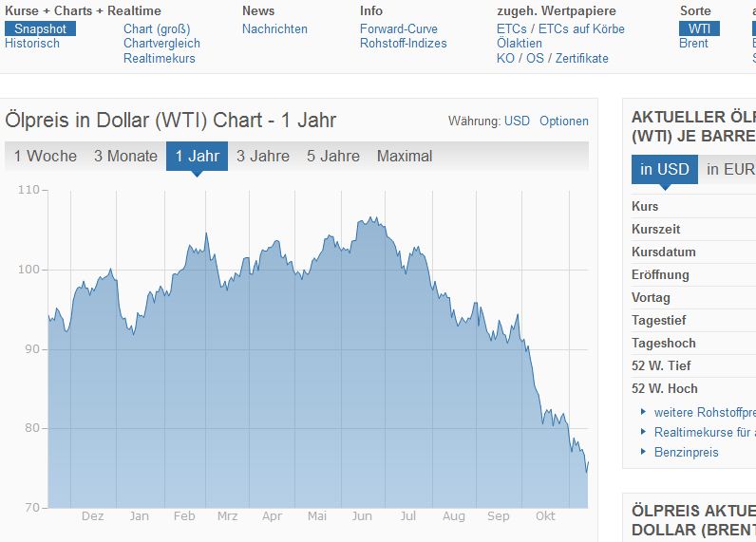Select the in USD price tab
The image size is (756, 542).
point(664,170)
